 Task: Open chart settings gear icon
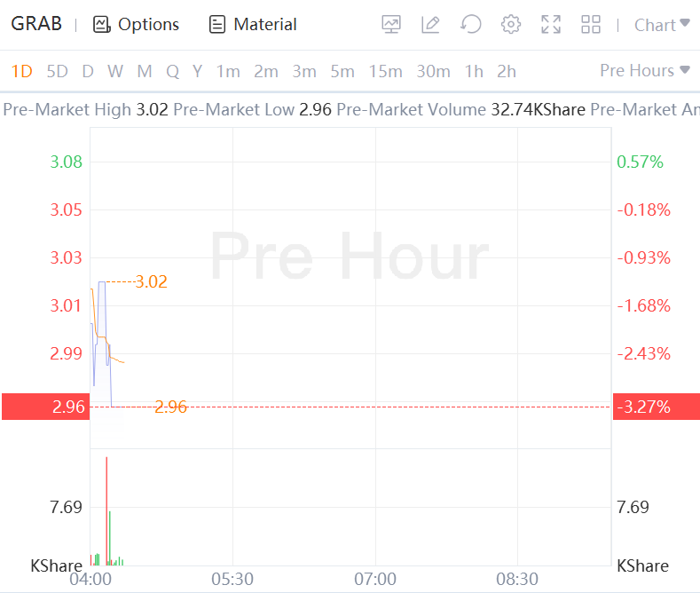(511, 25)
